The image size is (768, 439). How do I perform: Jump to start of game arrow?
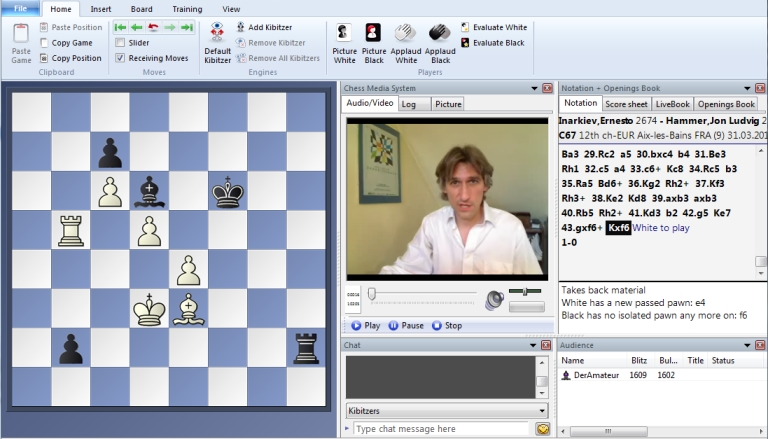click(x=120, y=27)
